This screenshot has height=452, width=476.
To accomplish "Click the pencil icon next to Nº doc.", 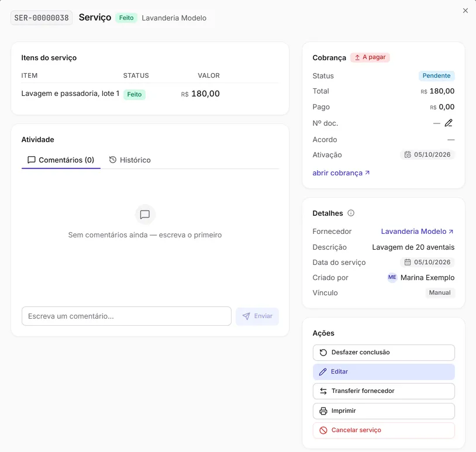I will [x=449, y=123].
